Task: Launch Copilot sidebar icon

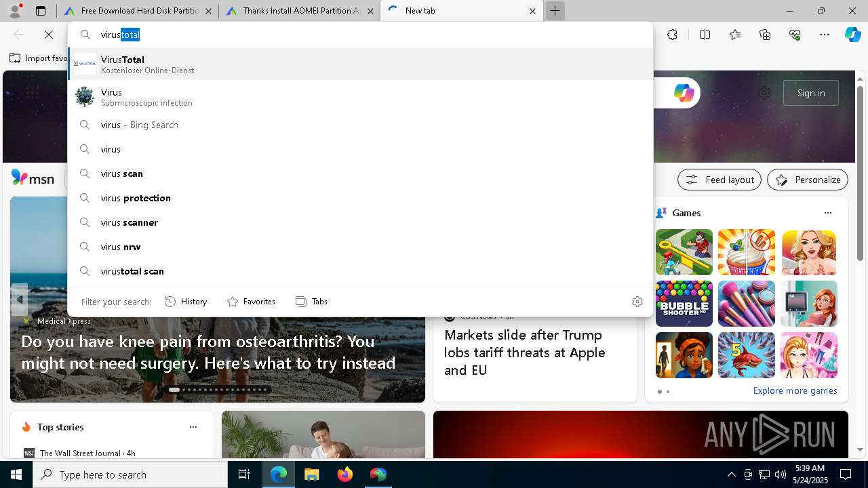Action: [x=852, y=35]
